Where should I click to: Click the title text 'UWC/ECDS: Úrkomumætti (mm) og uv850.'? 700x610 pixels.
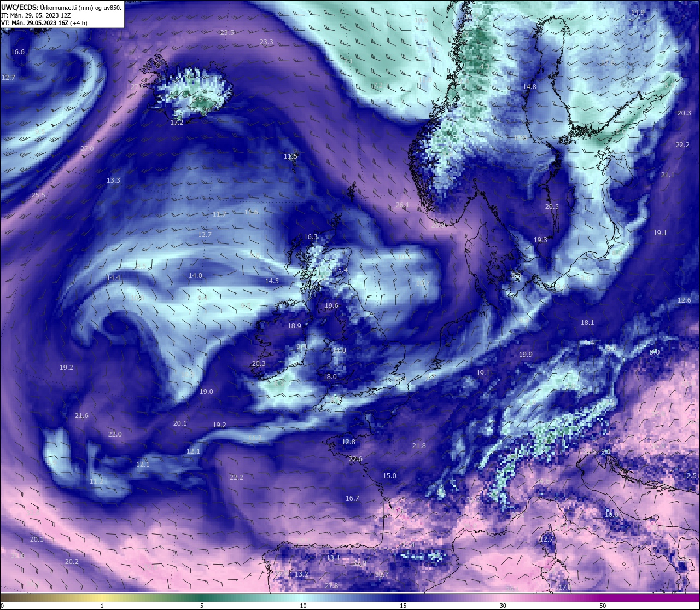coord(61,8)
